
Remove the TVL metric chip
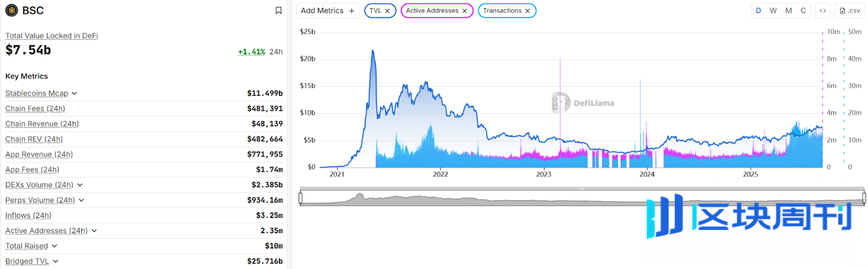click(387, 11)
